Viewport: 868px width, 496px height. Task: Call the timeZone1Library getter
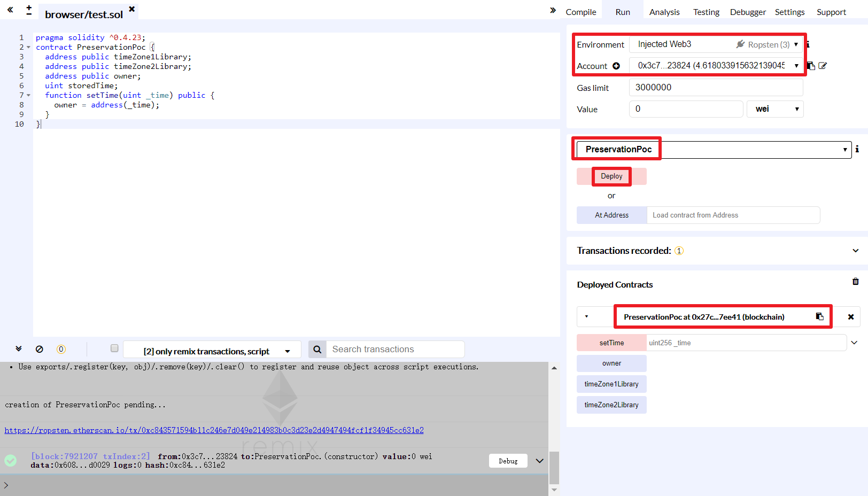coord(611,384)
